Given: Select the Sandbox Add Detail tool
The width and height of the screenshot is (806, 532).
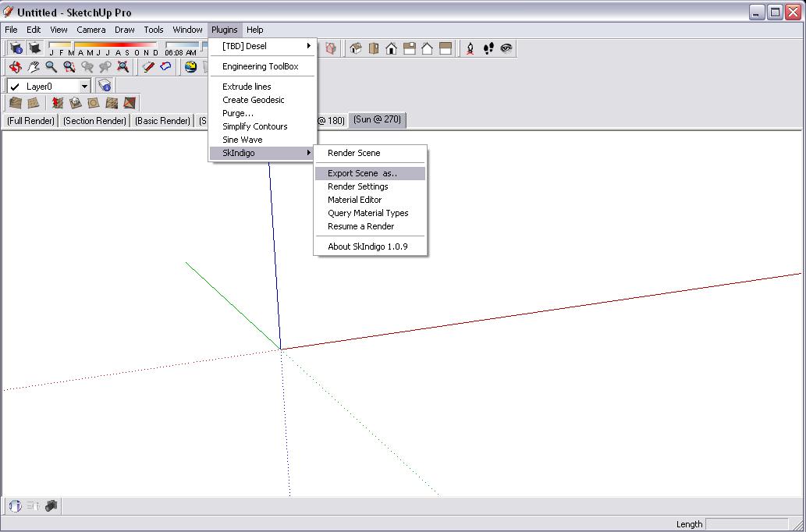Looking at the screenshot, I should click(x=112, y=103).
